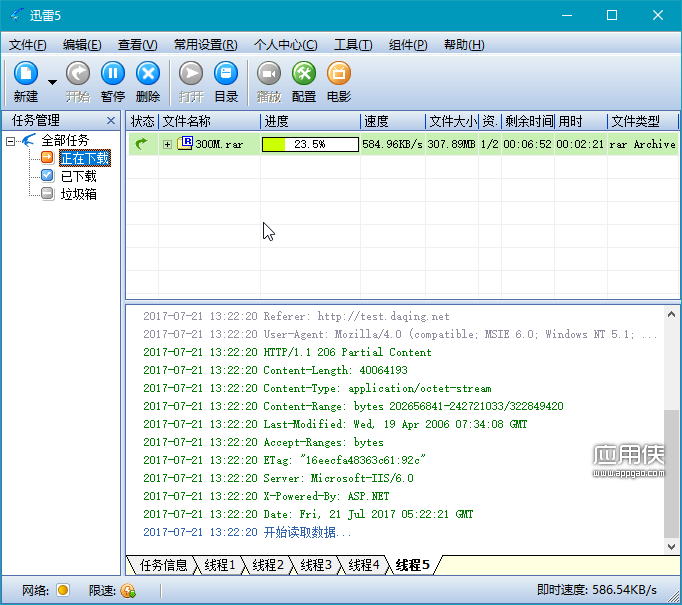Click the 播放 play toolbar icon

pyautogui.click(x=269, y=73)
